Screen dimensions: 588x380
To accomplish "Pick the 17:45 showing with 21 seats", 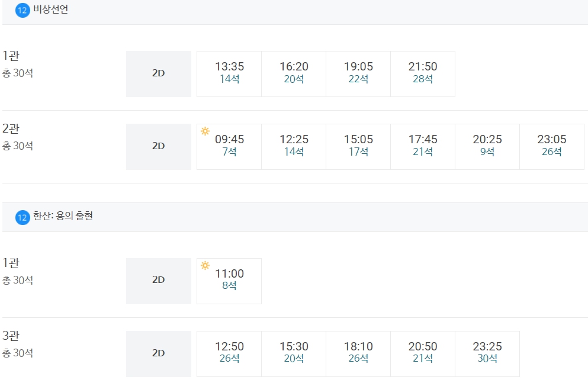I will click(423, 147).
